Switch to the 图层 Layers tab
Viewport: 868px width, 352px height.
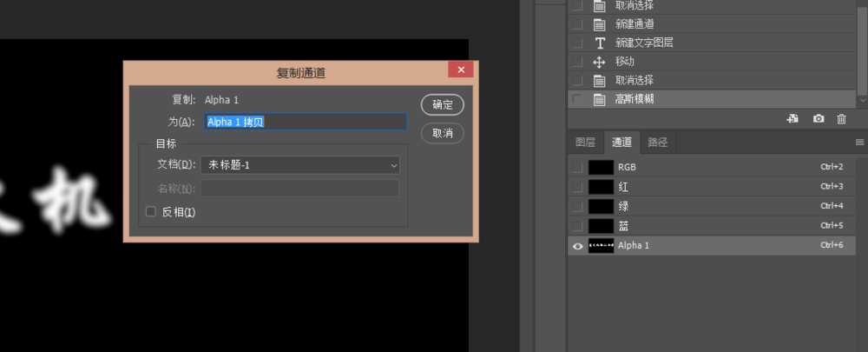coord(586,142)
